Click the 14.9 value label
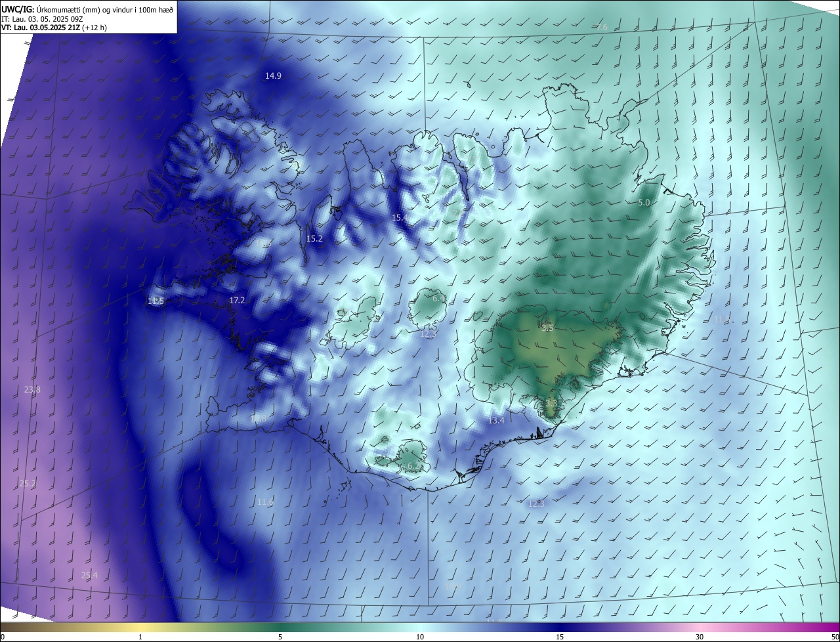The height and width of the screenshot is (642, 840). click(273, 76)
